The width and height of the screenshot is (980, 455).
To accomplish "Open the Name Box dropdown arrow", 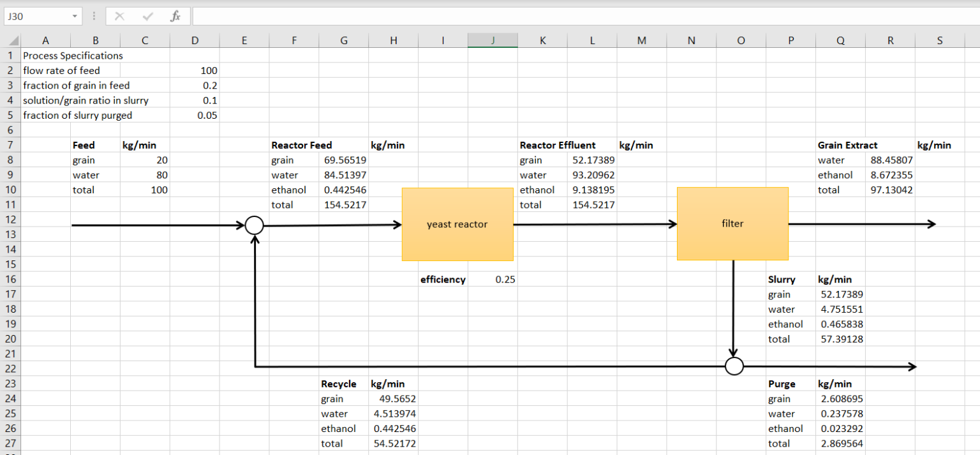I will [x=75, y=17].
